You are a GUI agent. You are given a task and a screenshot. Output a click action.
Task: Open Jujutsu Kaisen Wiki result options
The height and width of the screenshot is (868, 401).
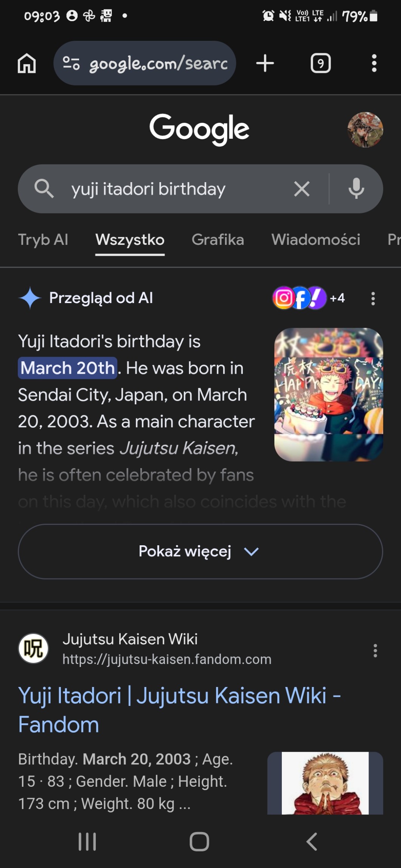tap(375, 650)
